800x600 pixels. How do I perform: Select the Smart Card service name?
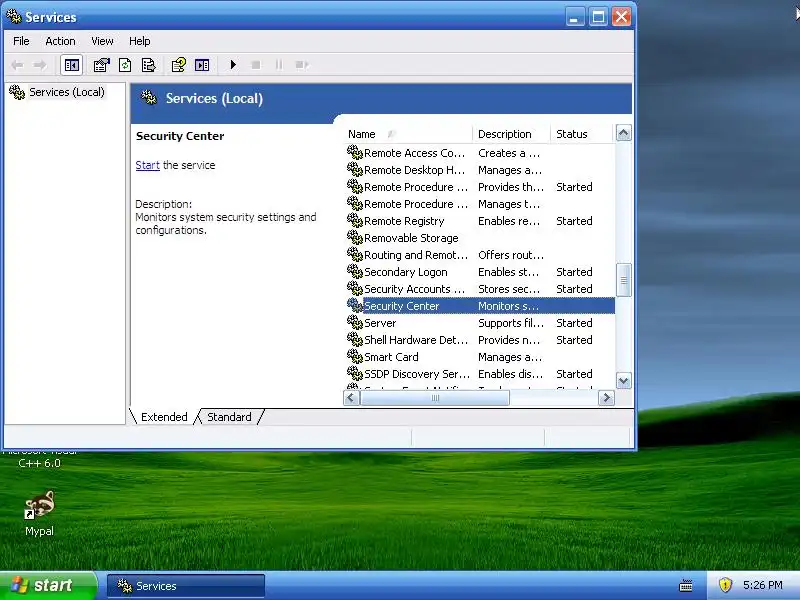[x=391, y=357]
